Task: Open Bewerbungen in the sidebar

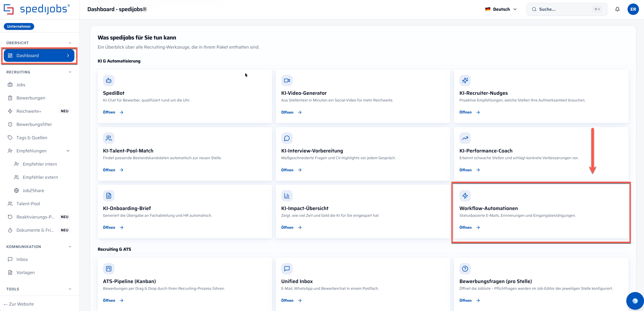Action: pos(39,98)
